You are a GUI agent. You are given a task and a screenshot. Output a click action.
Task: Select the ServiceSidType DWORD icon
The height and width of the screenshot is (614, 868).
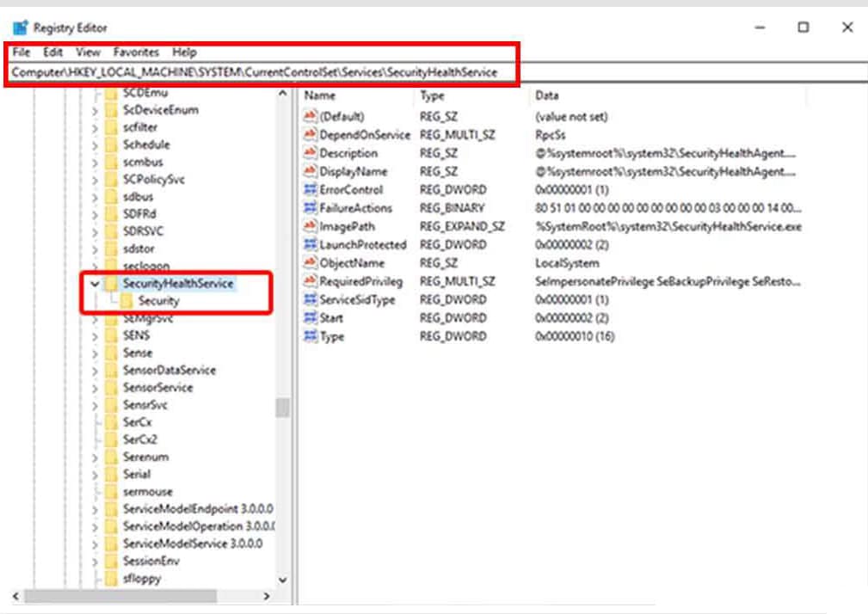pyautogui.click(x=310, y=299)
